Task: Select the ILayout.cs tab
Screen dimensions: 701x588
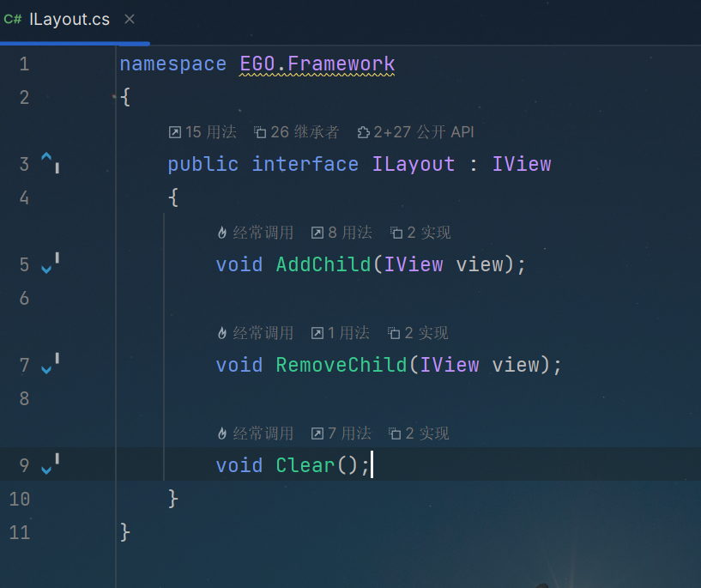Action: 69,19
